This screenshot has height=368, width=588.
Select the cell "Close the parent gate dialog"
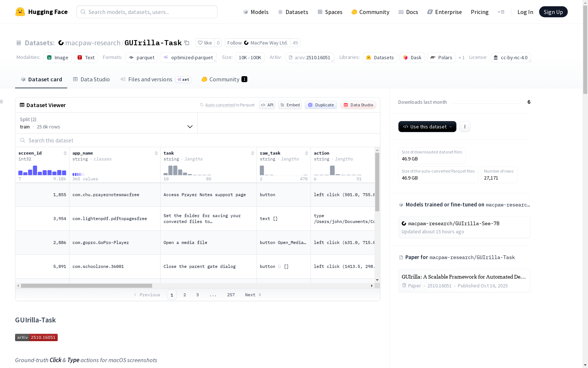[x=208, y=266]
